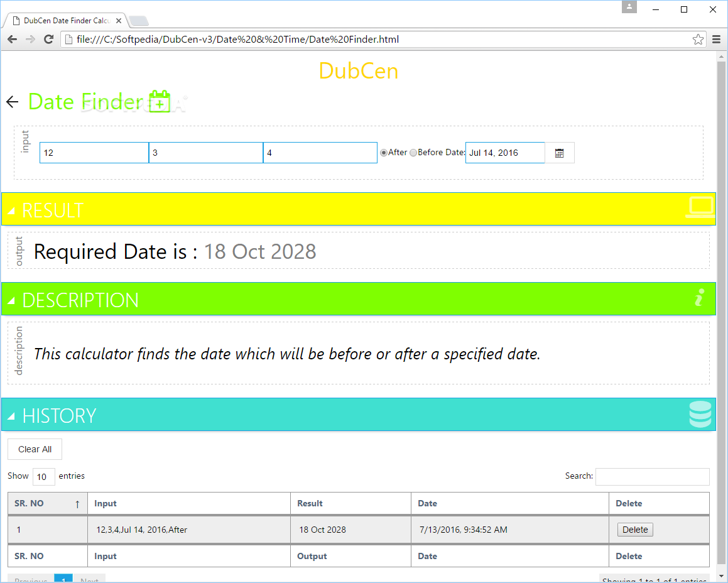Switch to the DubCen Date Finder tab

pyautogui.click(x=66, y=21)
